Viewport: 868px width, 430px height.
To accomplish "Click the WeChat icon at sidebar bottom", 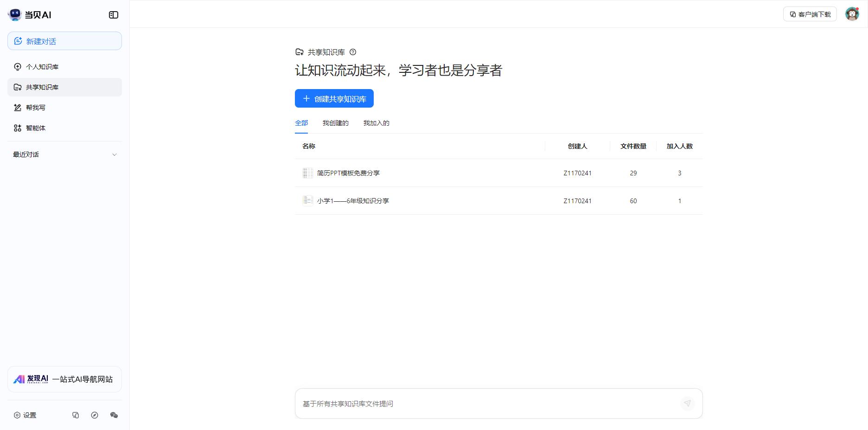I will click(115, 415).
